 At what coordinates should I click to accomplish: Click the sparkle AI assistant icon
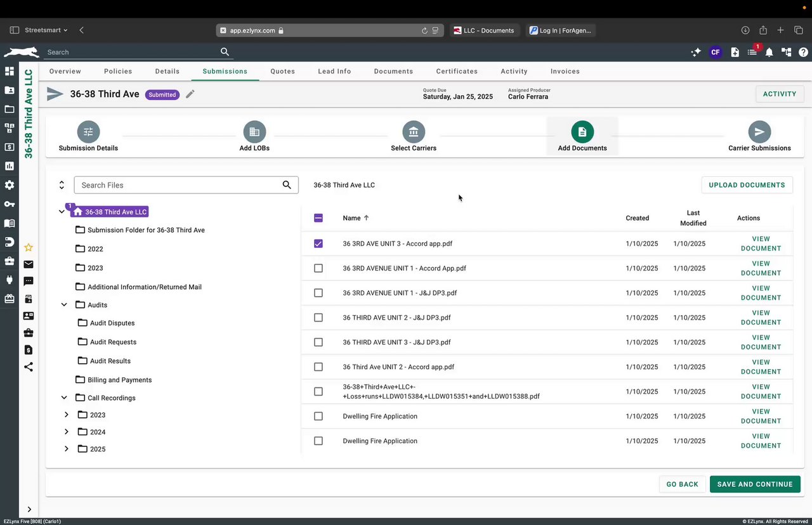(697, 52)
